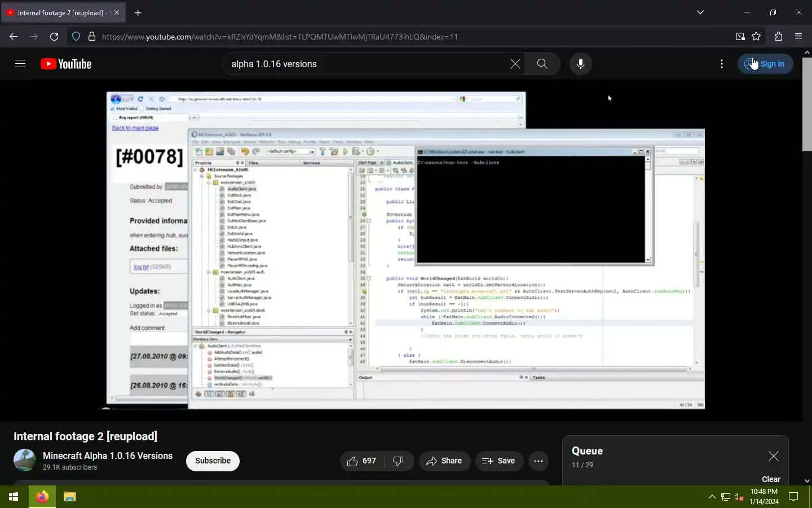Viewport: 812px width, 508px height.
Task: Open File Explorer from the taskbar
Action: click(x=69, y=497)
